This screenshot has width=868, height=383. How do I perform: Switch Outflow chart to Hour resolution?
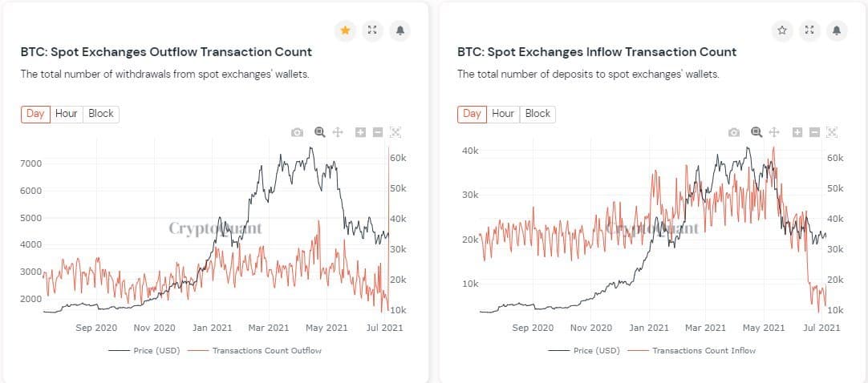(67, 114)
